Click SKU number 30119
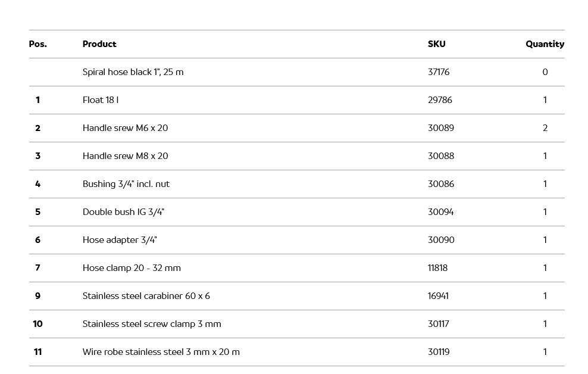This screenshot has width=588, height=374. coord(439,352)
